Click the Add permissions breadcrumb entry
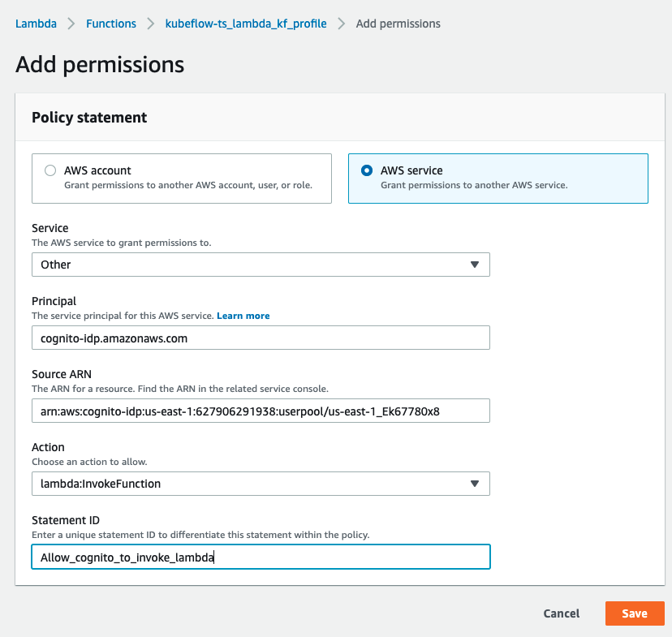This screenshot has width=672, height=637. click(x=398, y=24)
